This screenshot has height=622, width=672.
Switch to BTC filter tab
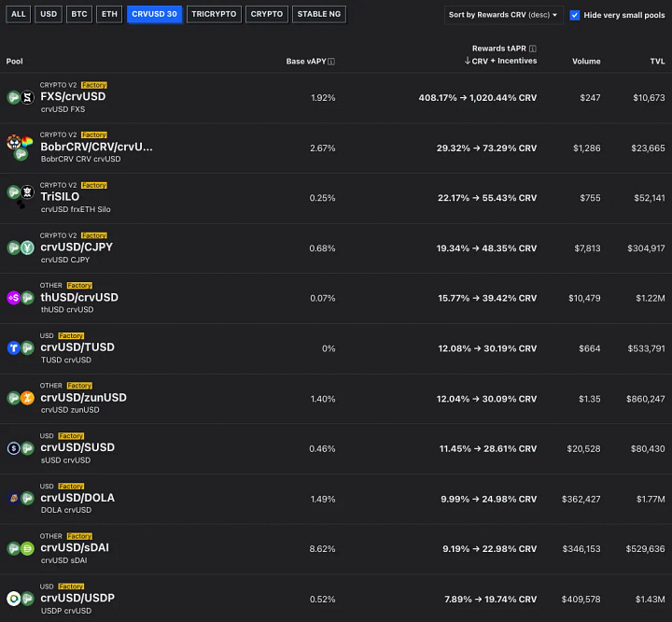click(x=79, y=14)
